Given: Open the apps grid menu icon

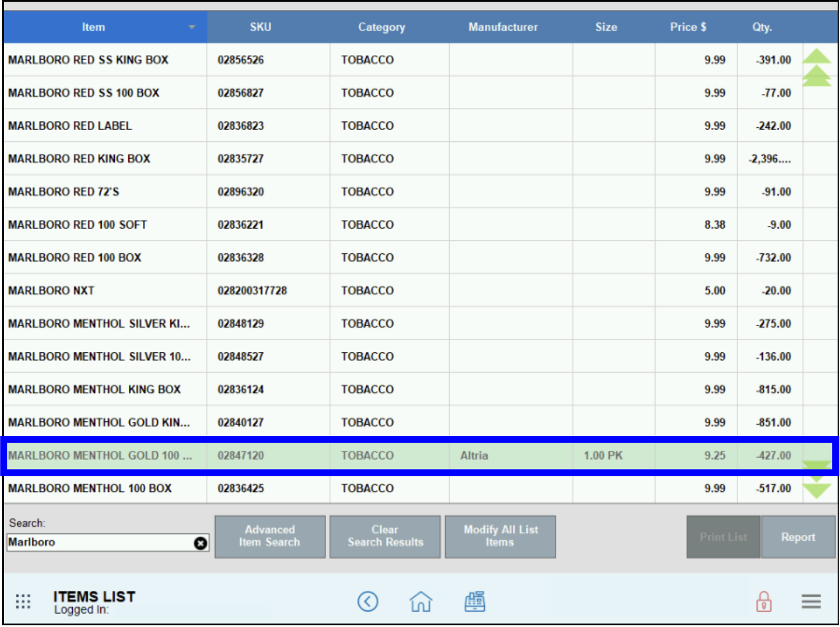Looking at the screenshot, I should [x=23, y=601].
